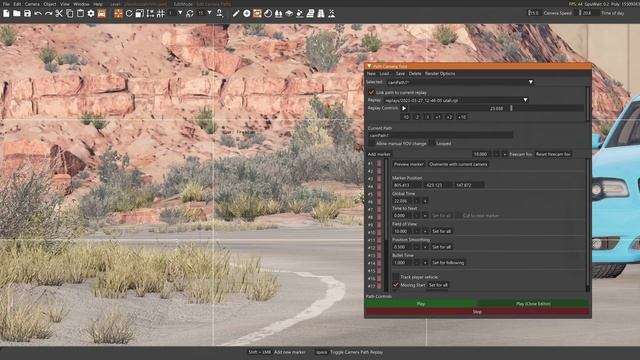This screenshot has width=640, height=360.
Task: Click the orange vehicle toolbar icon
Action: 102,13
